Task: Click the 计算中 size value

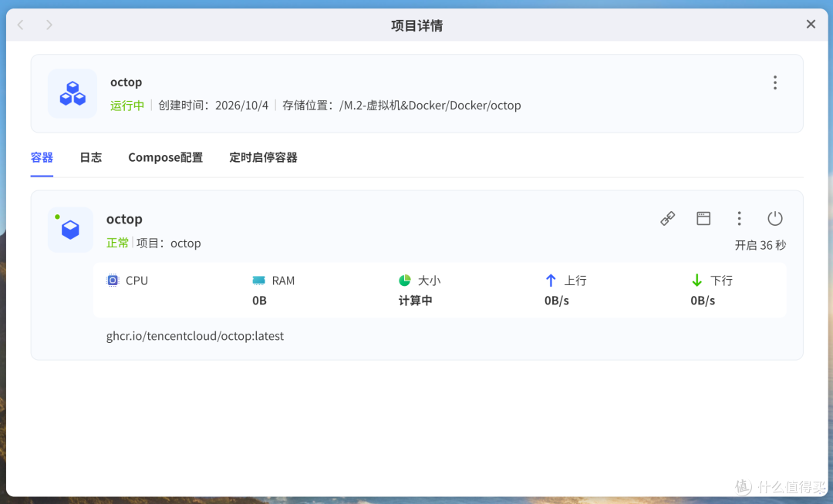Action: (x=416, y=301)
